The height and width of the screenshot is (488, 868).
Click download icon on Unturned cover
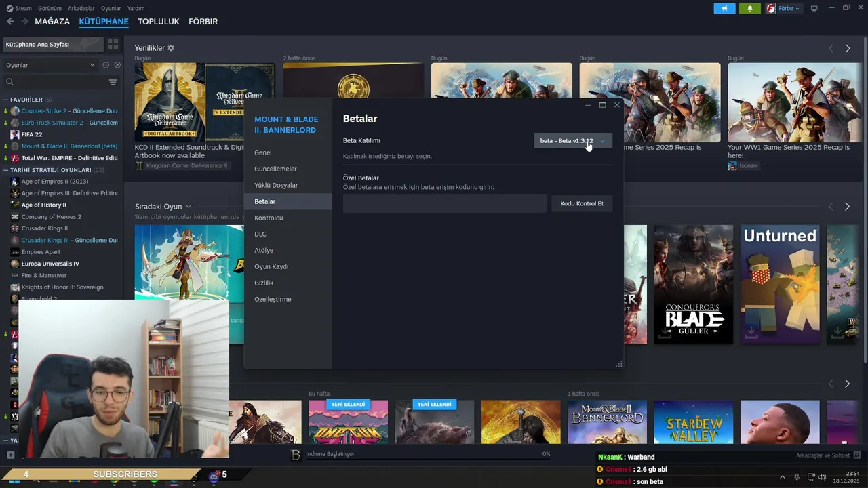coord(751,332)
